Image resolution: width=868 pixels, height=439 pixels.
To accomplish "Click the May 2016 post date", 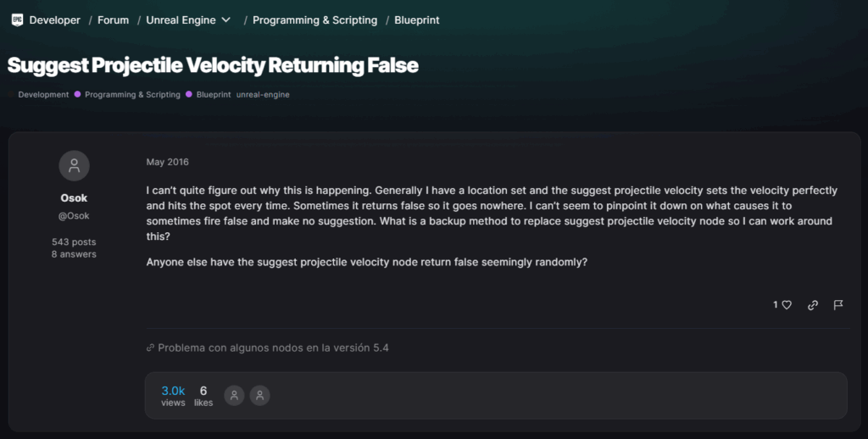I will [x=167, y=162].
